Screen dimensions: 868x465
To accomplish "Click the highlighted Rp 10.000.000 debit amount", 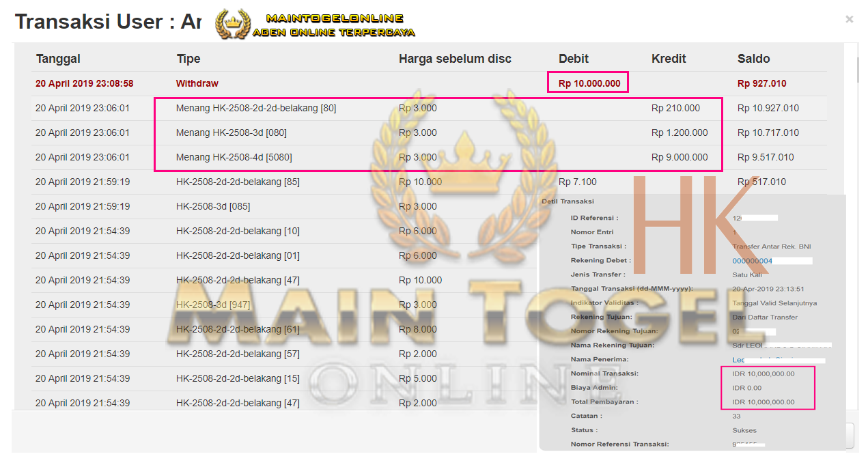I will pyautogui.click(x=589, y=83).
